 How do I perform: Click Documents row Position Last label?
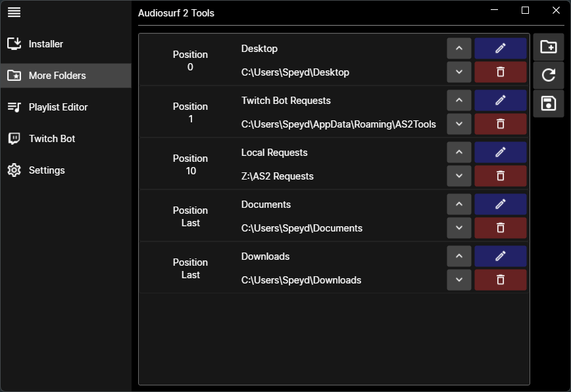[190, 217]
